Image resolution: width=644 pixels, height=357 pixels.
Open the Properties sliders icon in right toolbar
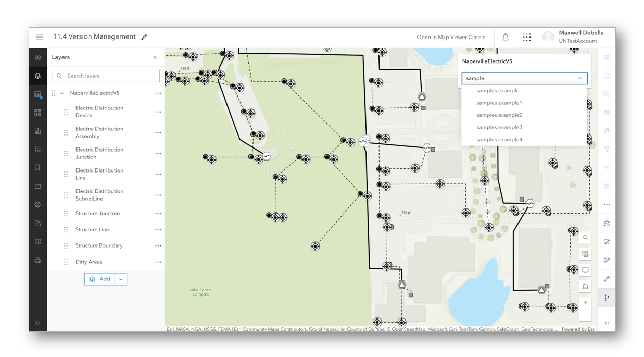(607, 58)
